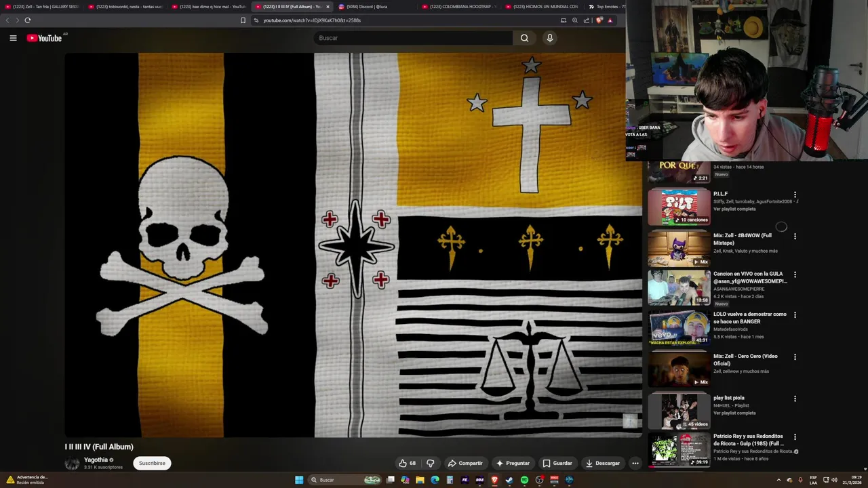
Task: Focus the Buscar search field on YouTube
Action: [414, 38]
